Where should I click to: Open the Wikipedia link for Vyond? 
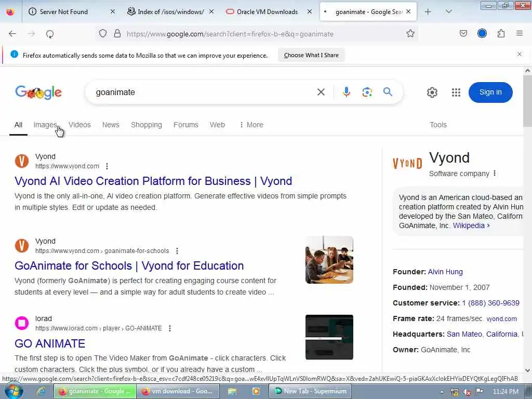pyautogui.click(x=471, y=225)
